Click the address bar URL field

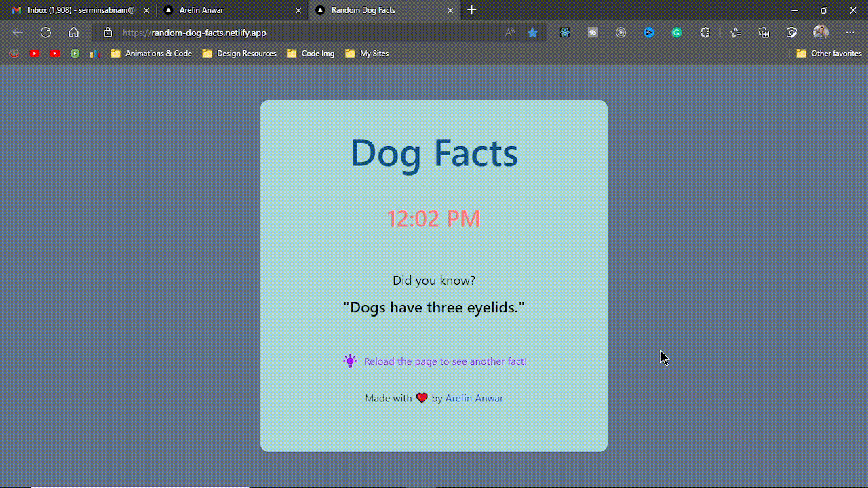tap(305, 33)
